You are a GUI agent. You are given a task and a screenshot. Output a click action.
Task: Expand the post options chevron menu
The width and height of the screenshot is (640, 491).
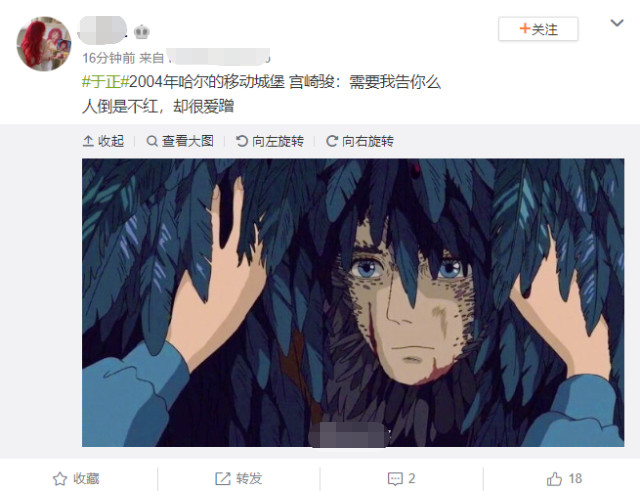[617, 23]
